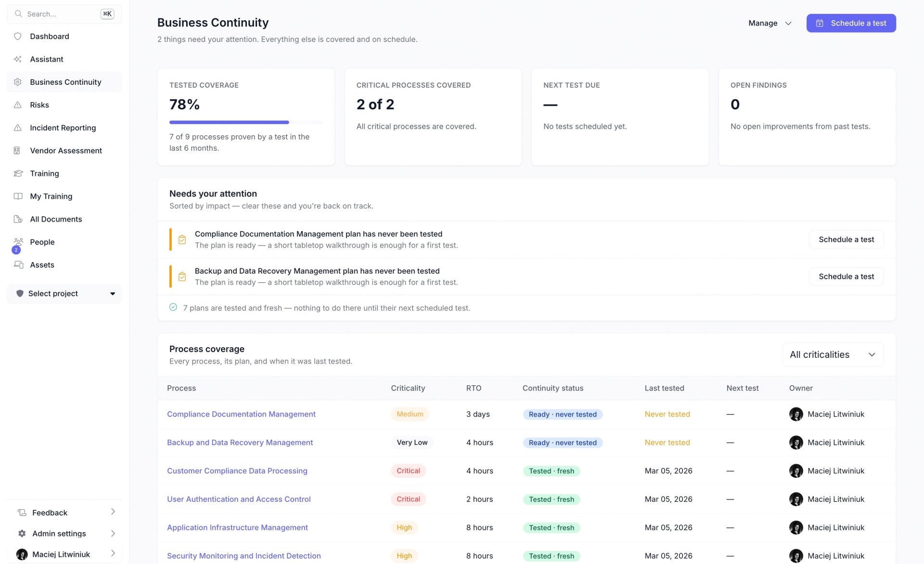The height and width of the screenshot is (564, 924).
Task: Click the 2 hours RTO value
Action: (x=479, y=499)
